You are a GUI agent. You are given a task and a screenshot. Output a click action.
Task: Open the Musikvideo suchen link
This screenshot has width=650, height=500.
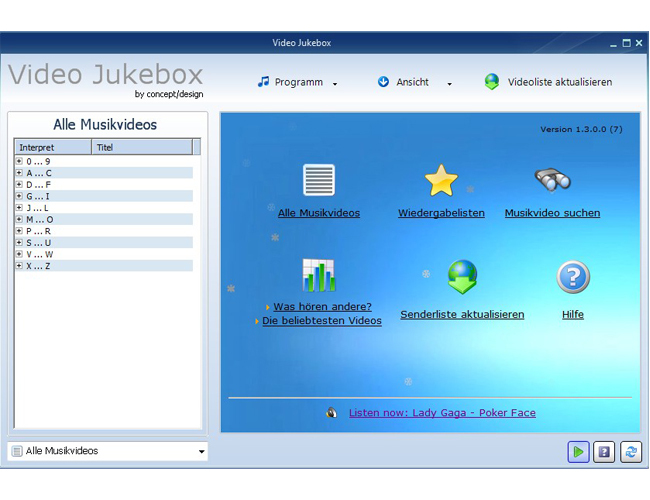(552, 213)
